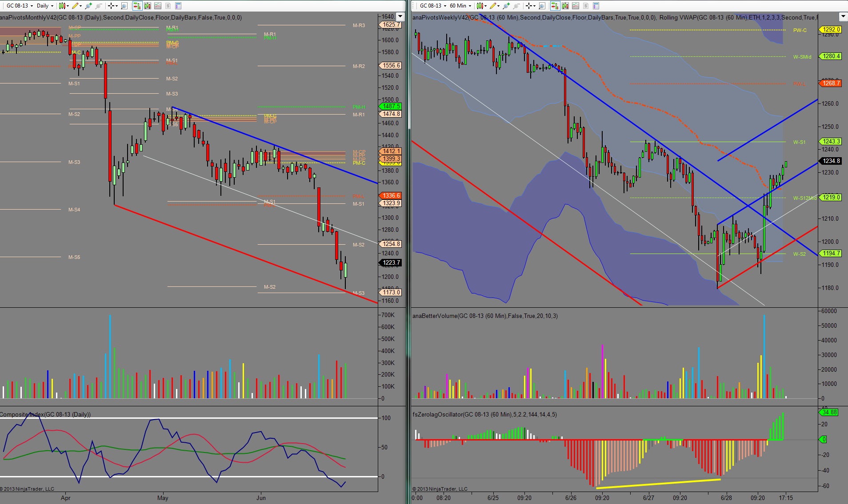
Task: Toggle Chart Trader on the 60 Min chart
Action: click(x=555, y=6)
